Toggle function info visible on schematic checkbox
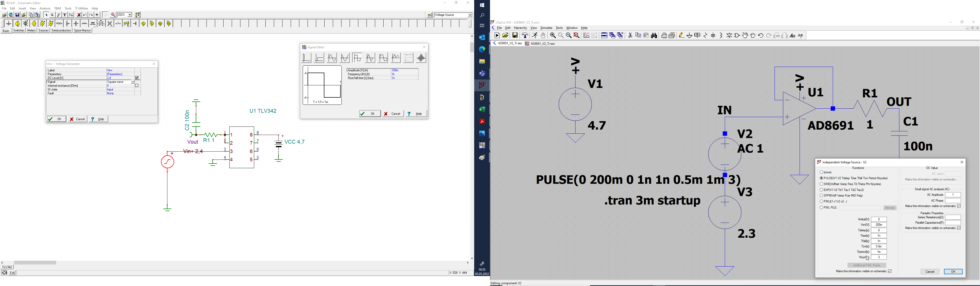Screen dimensions: 980x286 coord(890,271)
